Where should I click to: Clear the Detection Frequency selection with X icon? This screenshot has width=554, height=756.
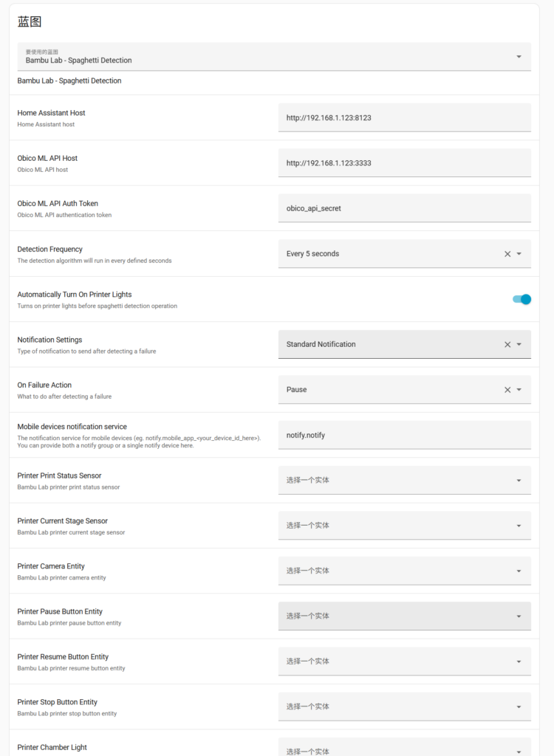coord(507,254)
